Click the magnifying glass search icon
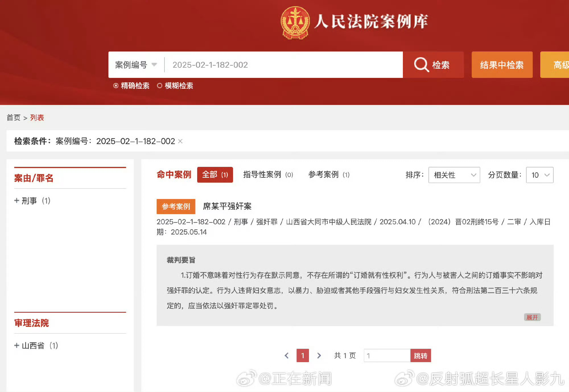569x392 pixels. (x=421, y=65)
